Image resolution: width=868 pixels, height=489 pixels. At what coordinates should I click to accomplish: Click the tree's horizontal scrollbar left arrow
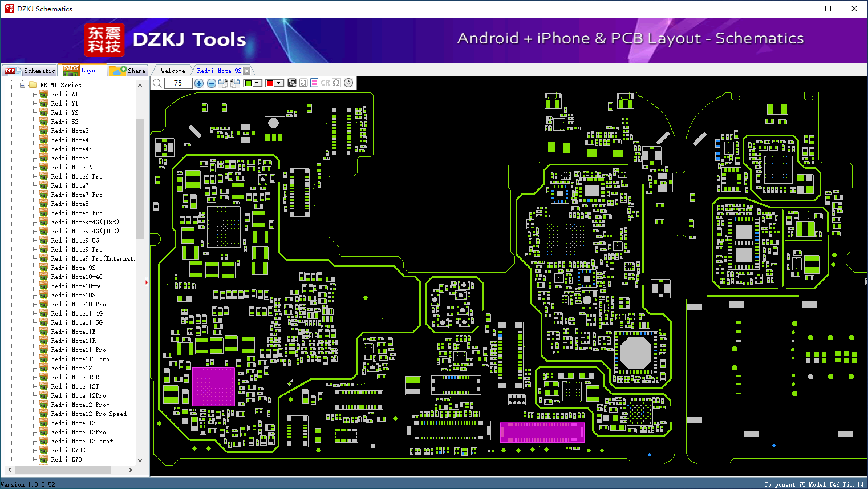[10, 470]
